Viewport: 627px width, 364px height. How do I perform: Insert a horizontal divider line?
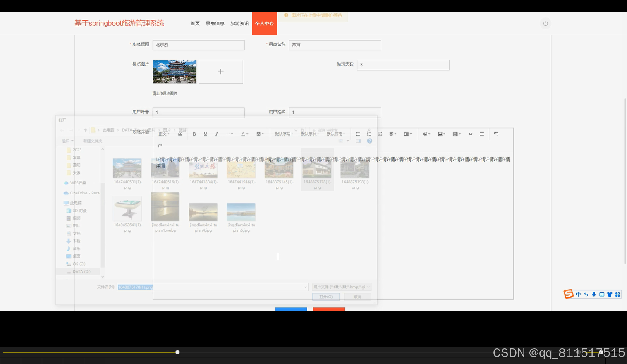point(482,134)
